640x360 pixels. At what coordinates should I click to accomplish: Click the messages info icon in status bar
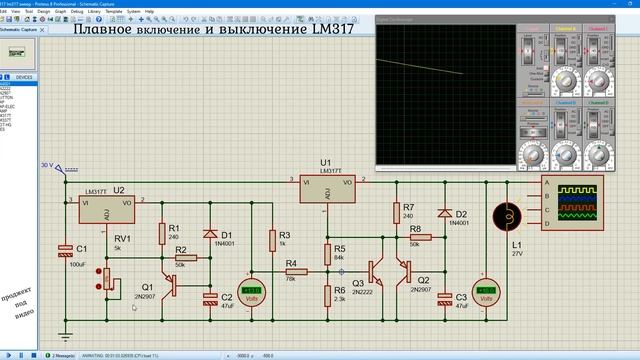pos(48,356)
